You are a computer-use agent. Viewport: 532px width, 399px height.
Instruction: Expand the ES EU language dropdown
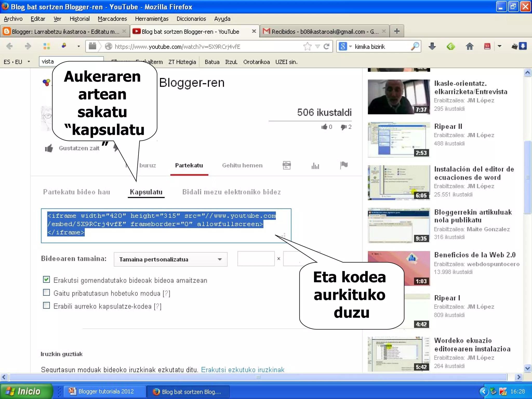tap(29, 62)
